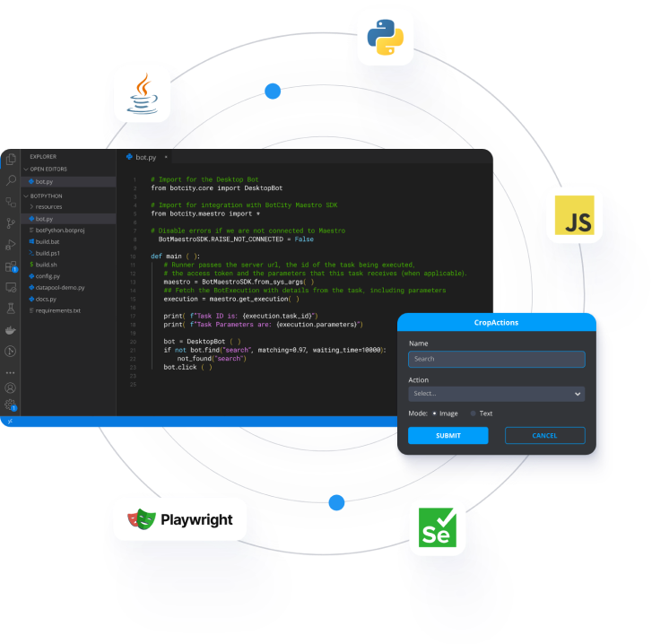Switch to the bot.py editor tab

(145, 157)
